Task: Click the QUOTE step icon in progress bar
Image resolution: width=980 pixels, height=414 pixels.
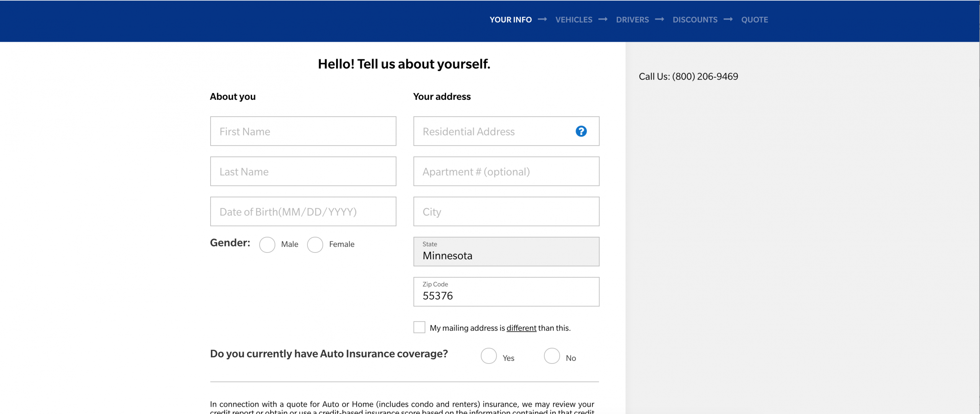Action: (x=755, y=20)
